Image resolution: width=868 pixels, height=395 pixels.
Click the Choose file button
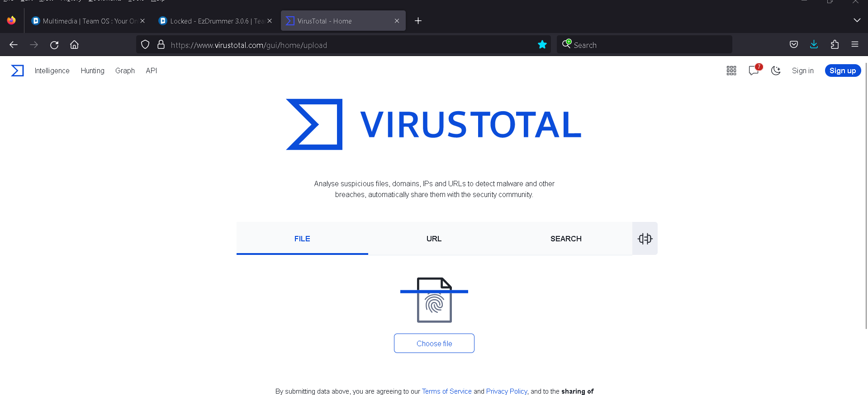coord(434,343)
